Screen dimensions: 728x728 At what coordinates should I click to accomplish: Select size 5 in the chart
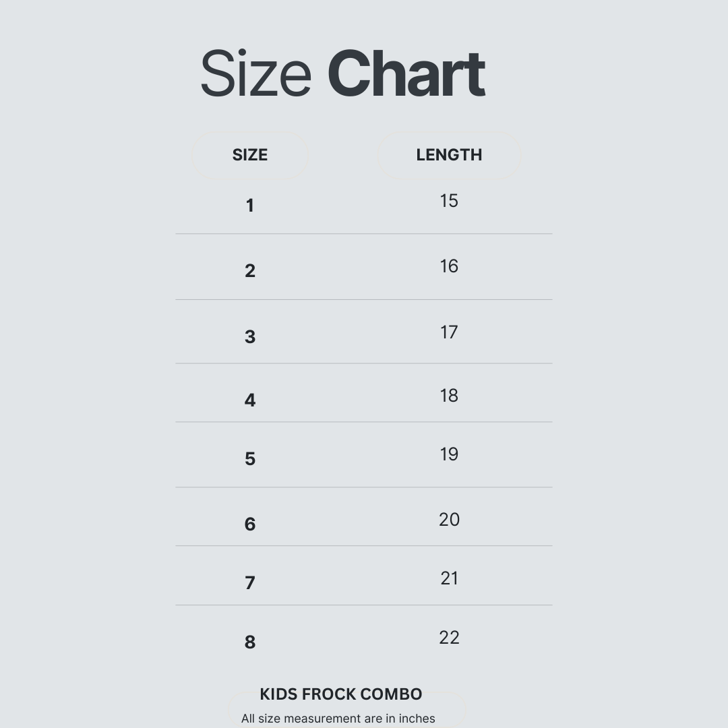coord(250,459)
